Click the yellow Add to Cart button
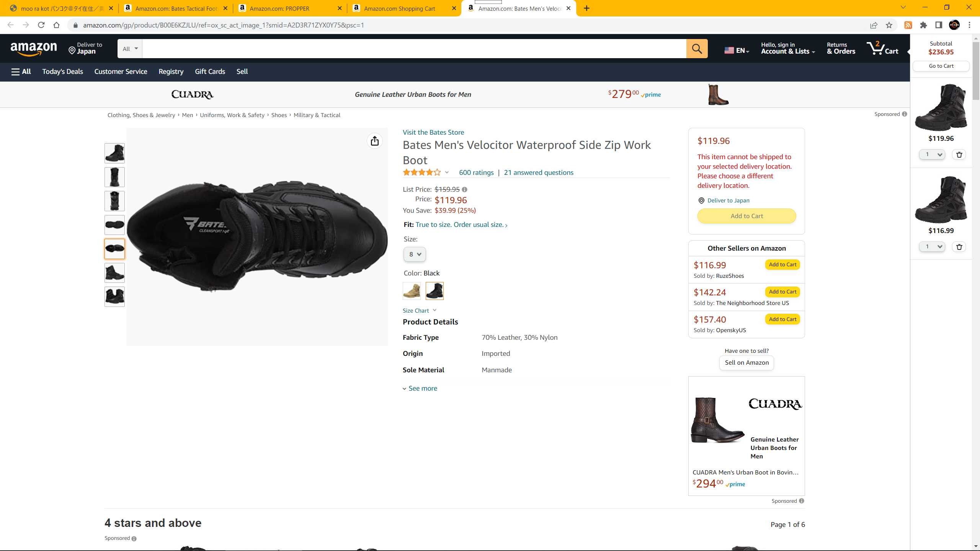The height and width of the screenshot is (551, 980). tap(746, 216)
